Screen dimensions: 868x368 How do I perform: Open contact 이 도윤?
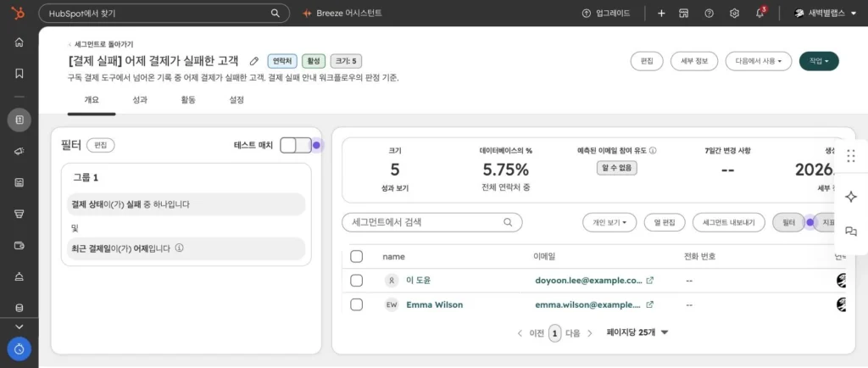click(418, 281)
